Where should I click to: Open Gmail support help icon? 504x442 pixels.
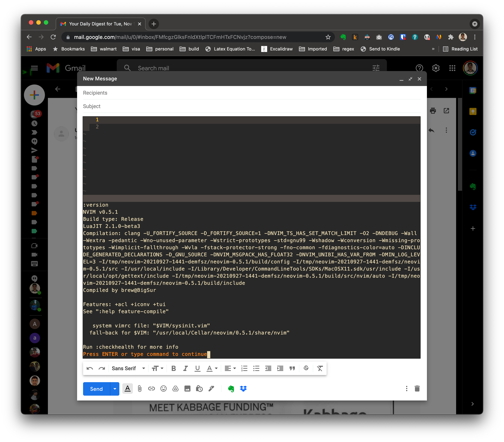(419, 68)
